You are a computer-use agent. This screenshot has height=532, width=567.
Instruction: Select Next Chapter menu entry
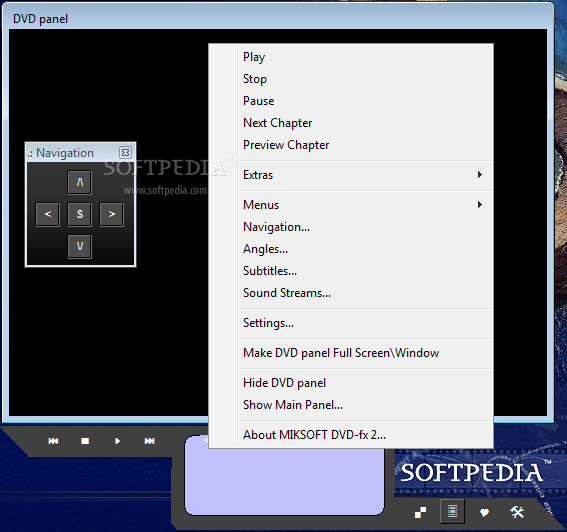(366, 123)
